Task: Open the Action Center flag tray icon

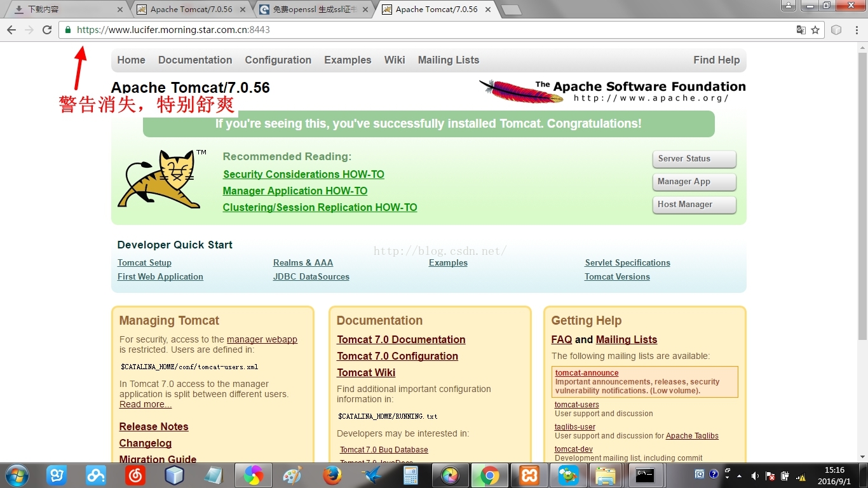Action: 770,476
